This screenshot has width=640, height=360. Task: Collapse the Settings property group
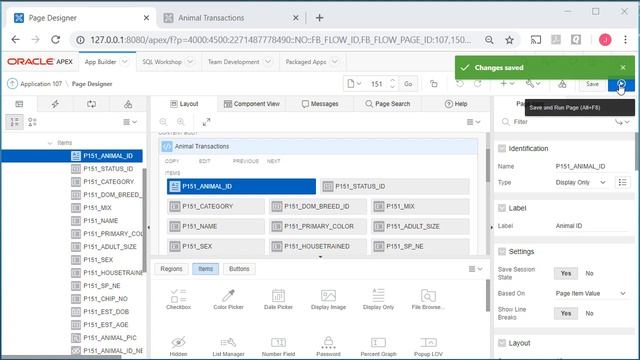(x=502, y=251)
